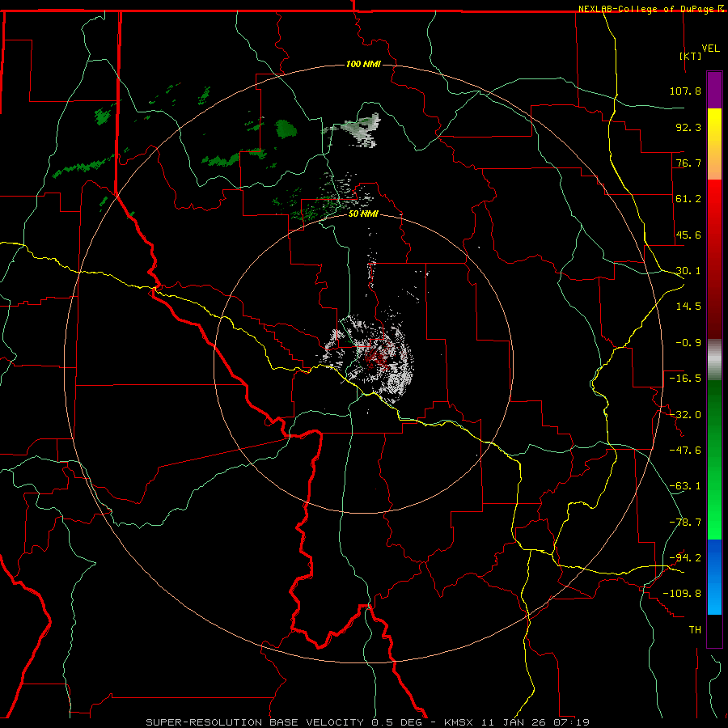Select the 92.3 scale value
Image resolution: width=728 pixels, height=728 pixels.
688,127
